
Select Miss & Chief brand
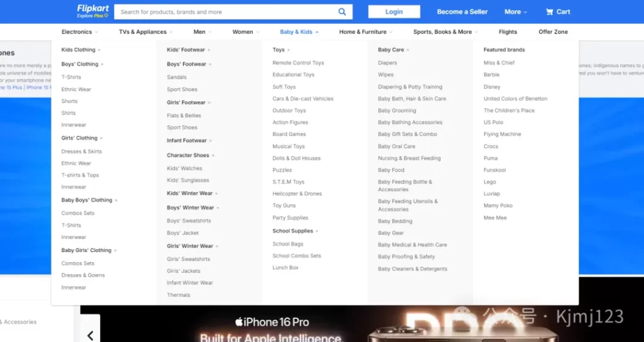coord(499,63)
